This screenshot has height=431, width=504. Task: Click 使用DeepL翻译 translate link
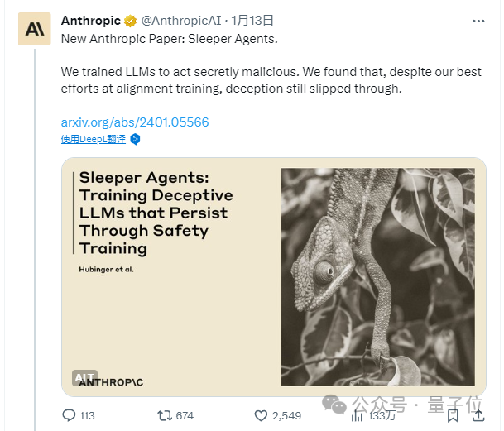[94, 139]
